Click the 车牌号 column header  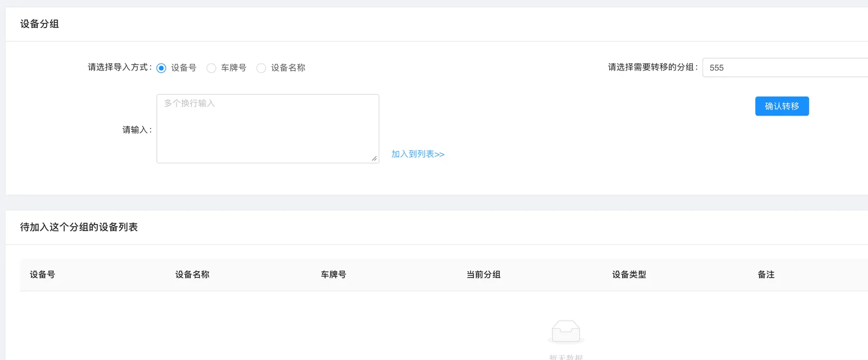333,274
